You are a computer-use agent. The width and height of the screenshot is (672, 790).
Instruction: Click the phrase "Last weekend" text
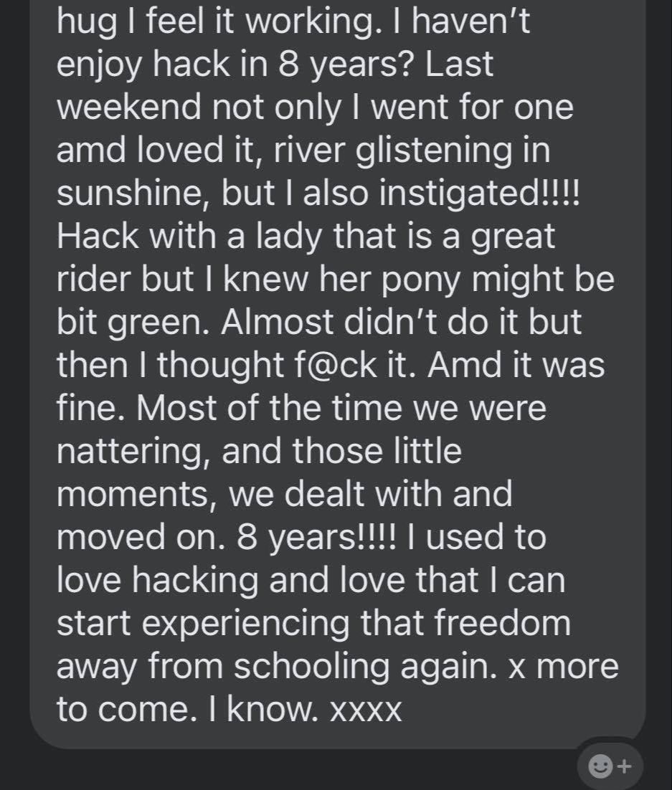pos(459,65)
